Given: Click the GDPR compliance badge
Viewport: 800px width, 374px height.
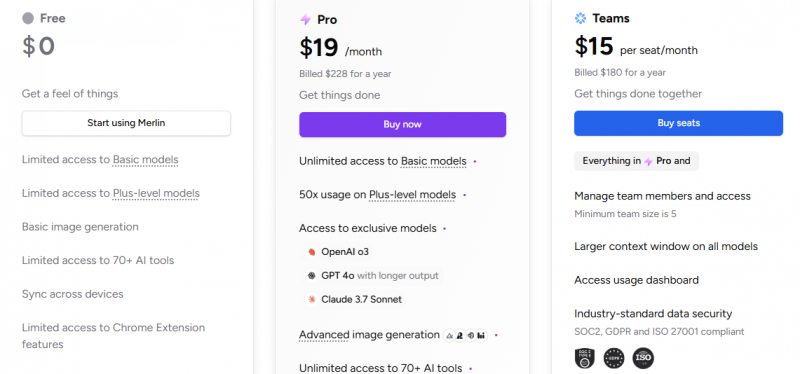Looking at the screenshot, I should point(614,358).
